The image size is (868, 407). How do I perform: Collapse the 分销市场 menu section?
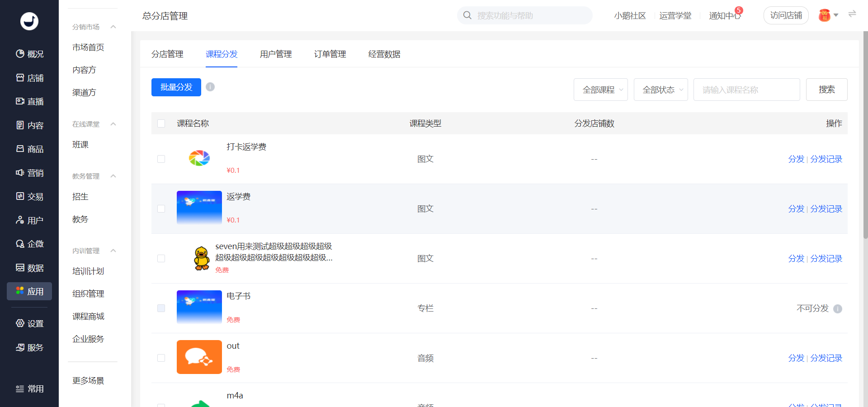tap(113, 27)
